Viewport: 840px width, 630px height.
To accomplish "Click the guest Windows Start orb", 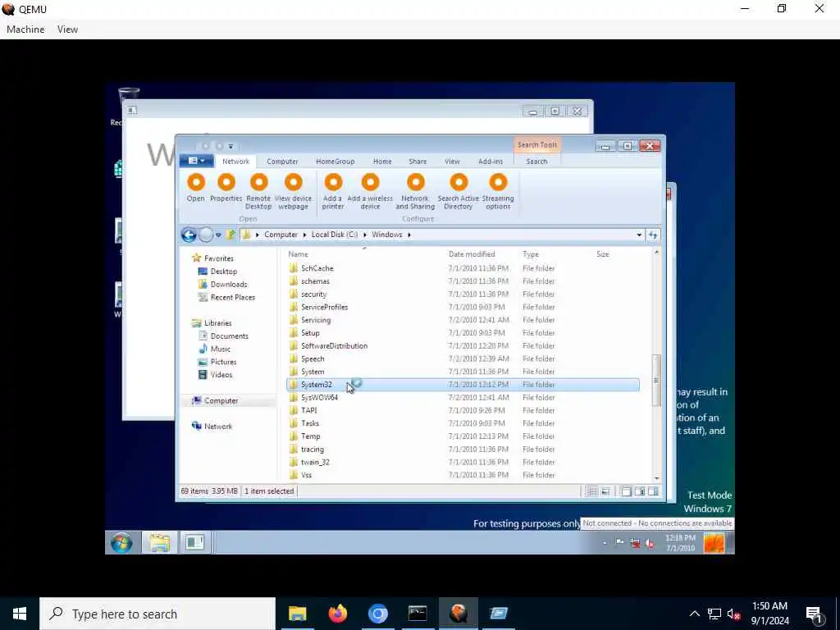I will click(x=121, y=543).
